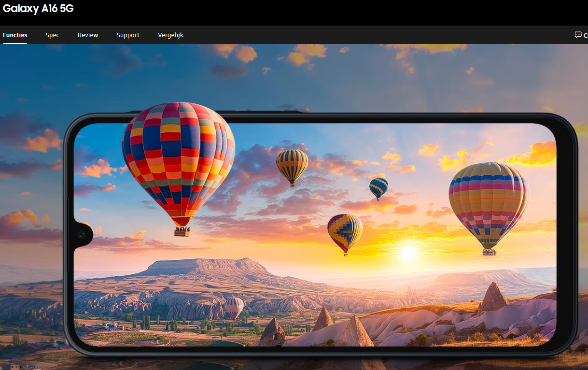Click the chat speech bubble icon

(x=578, y=35)
